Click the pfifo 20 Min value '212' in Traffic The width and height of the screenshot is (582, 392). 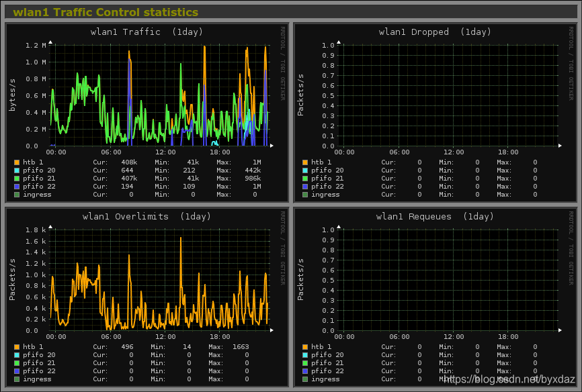pyautogui.click(x=189, y=170)
